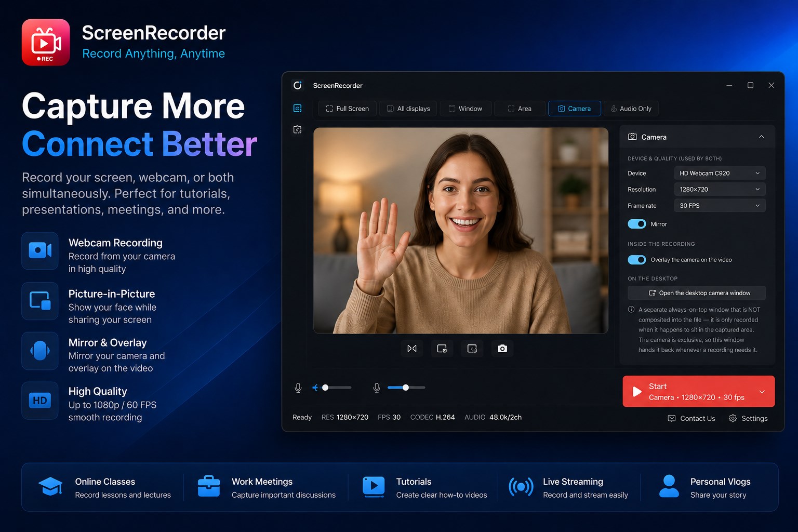Click the picture-in-picture overlay icon below the preview

click(x=442, y=349)
